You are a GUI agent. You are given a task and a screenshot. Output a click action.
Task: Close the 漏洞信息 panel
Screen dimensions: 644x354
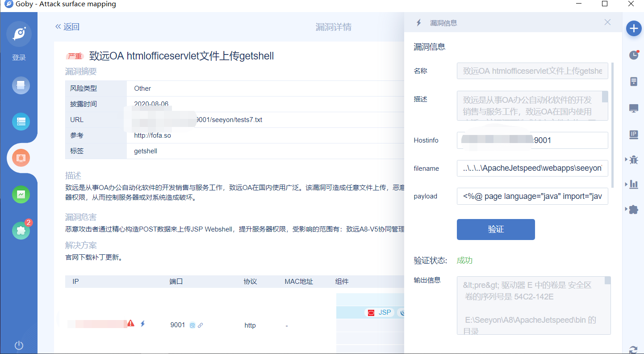click(607, 22)
